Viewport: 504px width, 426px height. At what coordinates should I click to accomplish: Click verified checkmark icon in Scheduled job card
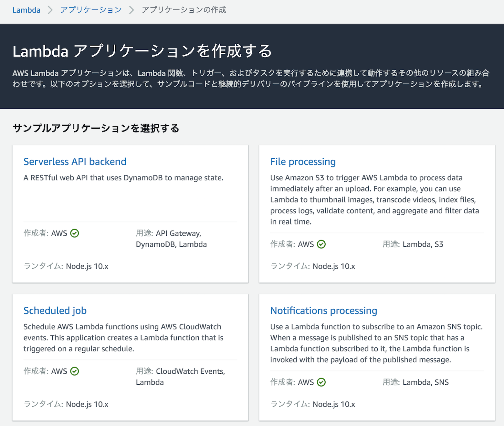pos(75,371)
